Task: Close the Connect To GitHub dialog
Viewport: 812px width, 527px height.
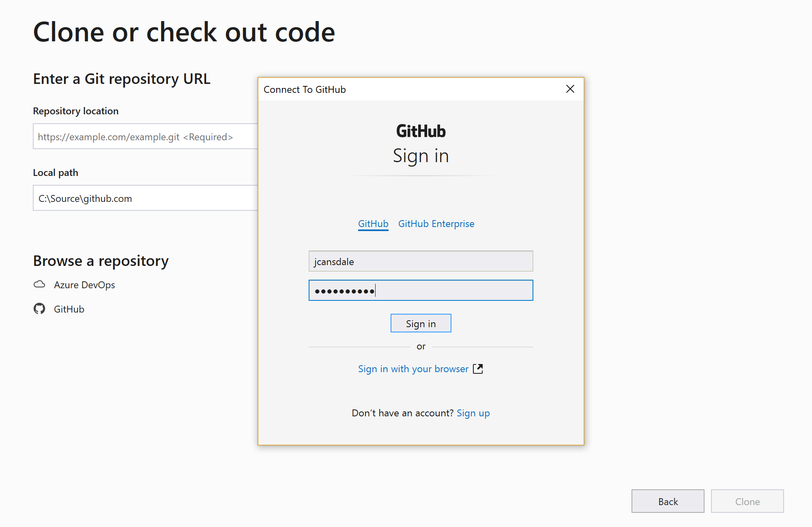Action: pyautogui.click(x=570, y=89)
